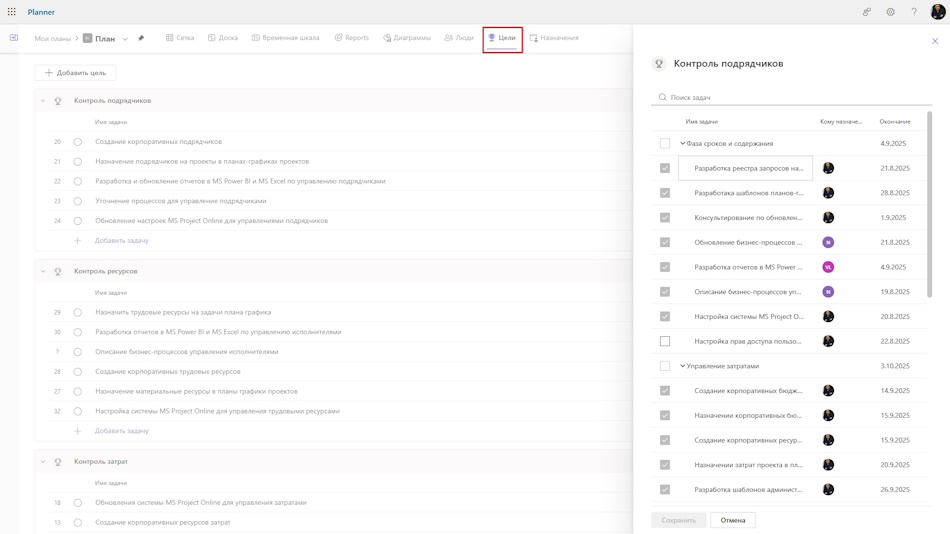Click the plan icon next to План

pyautogui.click(x=88, y=38)
